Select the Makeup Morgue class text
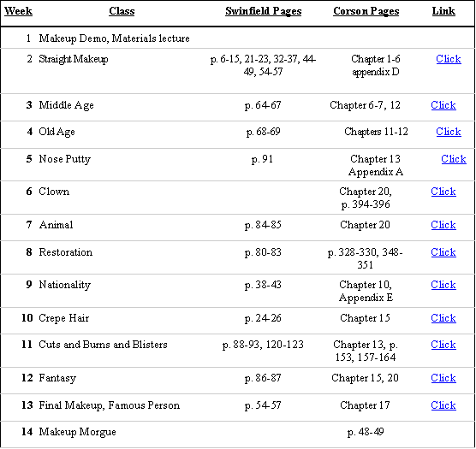 (77, 432)
